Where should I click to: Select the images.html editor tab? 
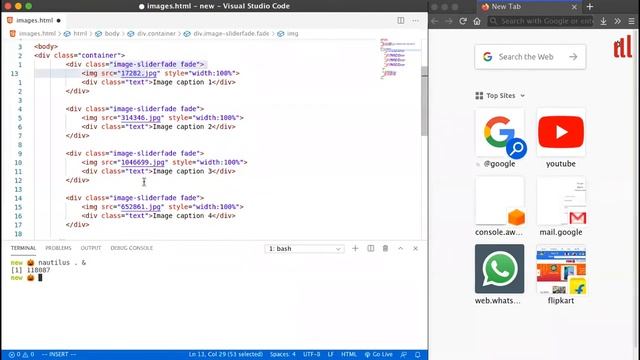pos(34,20)
